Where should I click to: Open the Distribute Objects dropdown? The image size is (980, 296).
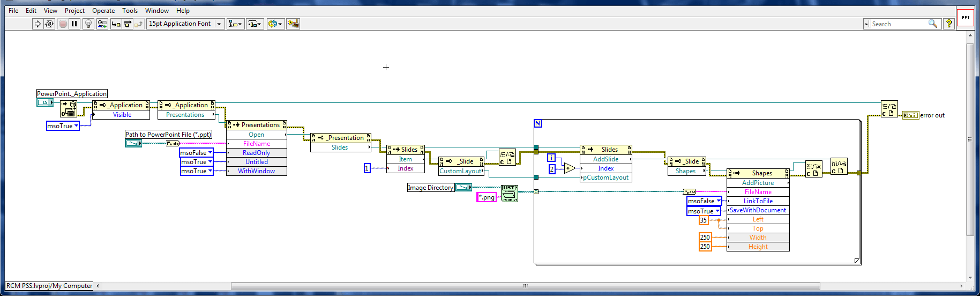tap(255, 24)
